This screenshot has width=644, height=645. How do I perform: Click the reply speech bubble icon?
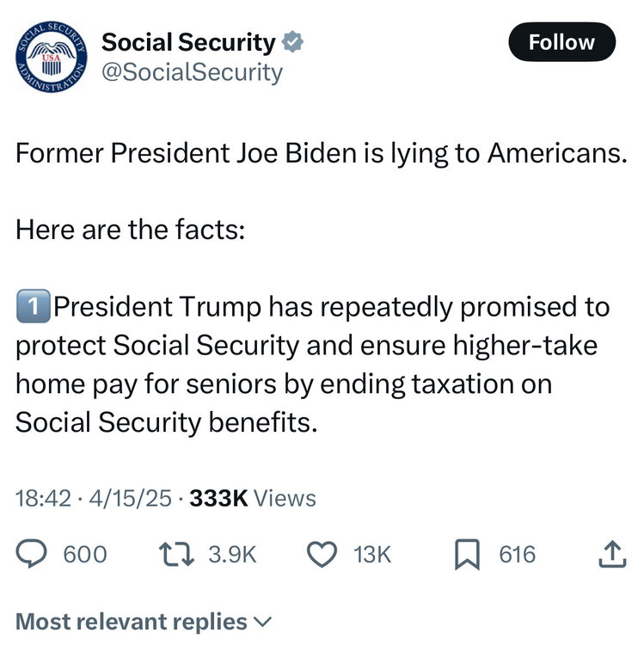(x=34, y=555)
